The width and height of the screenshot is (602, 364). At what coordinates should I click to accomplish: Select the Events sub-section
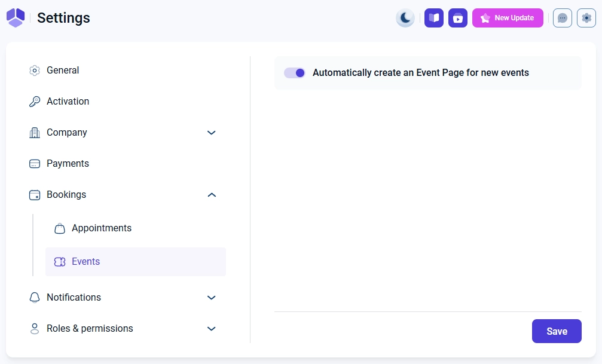[136, 261]
